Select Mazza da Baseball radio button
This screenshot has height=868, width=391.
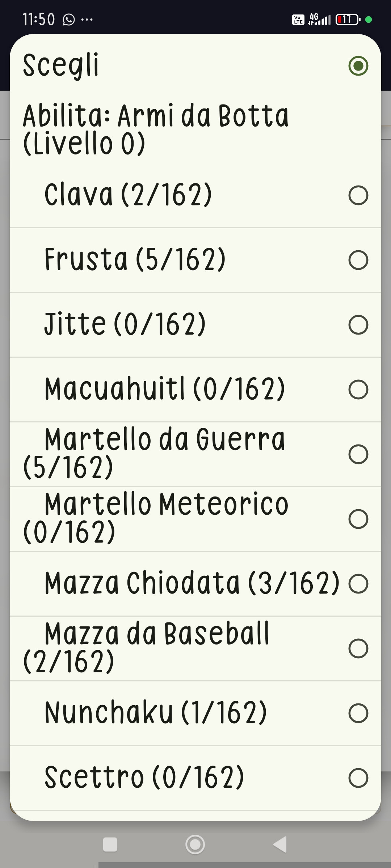[x=358, y=648]
